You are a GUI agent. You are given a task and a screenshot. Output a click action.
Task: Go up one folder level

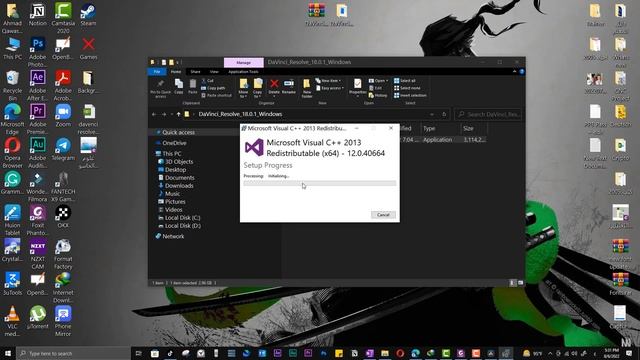[x=178, y=114]
